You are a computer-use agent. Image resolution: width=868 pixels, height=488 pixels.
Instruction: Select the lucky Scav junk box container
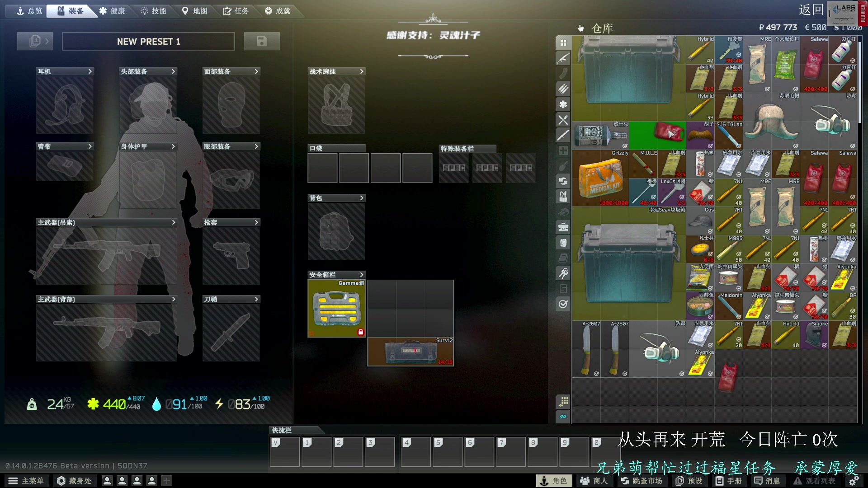629,264
